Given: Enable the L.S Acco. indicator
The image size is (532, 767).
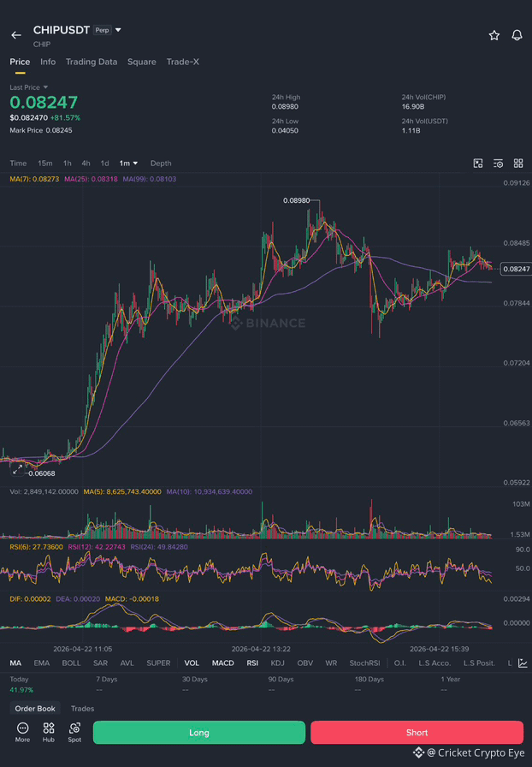Looking at the screenshot, I should coord(434,663).
